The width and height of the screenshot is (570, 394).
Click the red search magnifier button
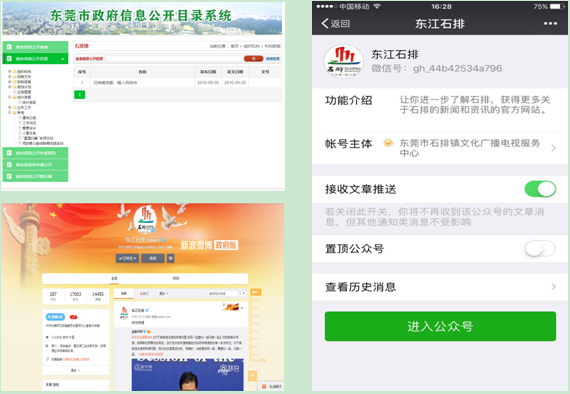pyautogui.click(x=253, y=59)
